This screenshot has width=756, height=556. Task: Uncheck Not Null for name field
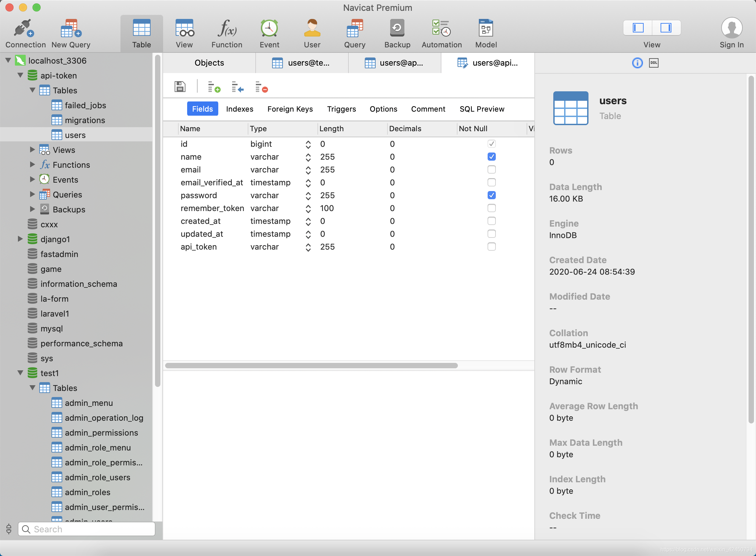tap(491, 157)
